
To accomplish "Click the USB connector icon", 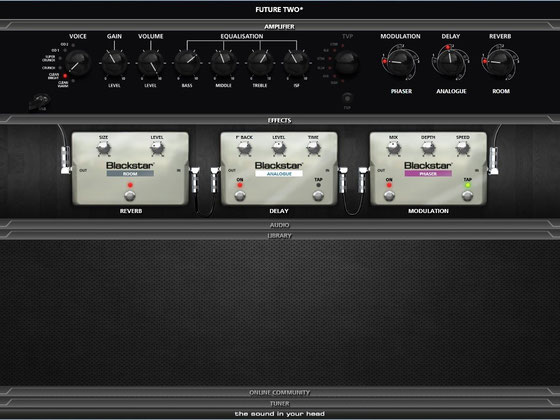I will coord(39,102).
